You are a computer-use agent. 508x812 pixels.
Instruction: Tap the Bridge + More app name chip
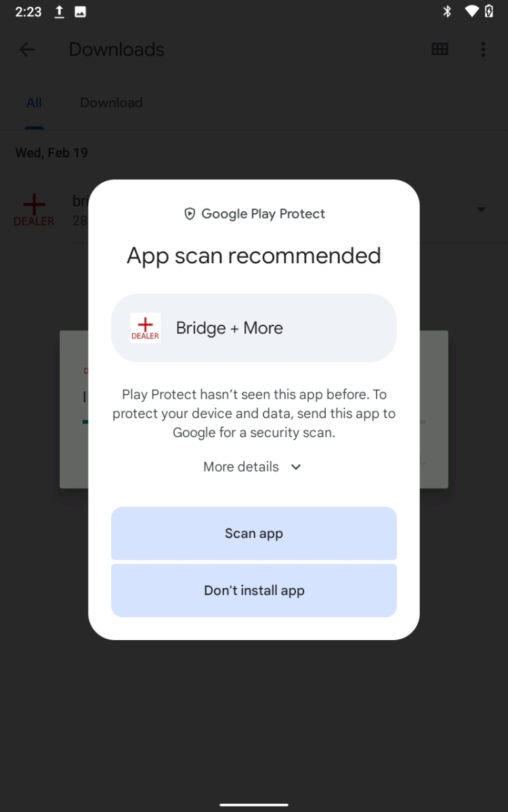(254, 328)
